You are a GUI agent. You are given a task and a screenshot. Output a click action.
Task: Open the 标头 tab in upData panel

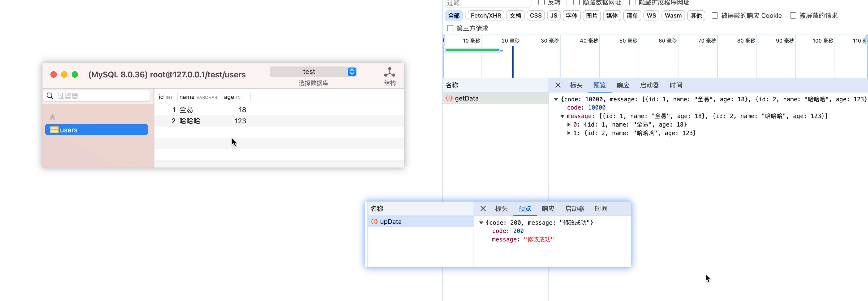tap(501, 208)
